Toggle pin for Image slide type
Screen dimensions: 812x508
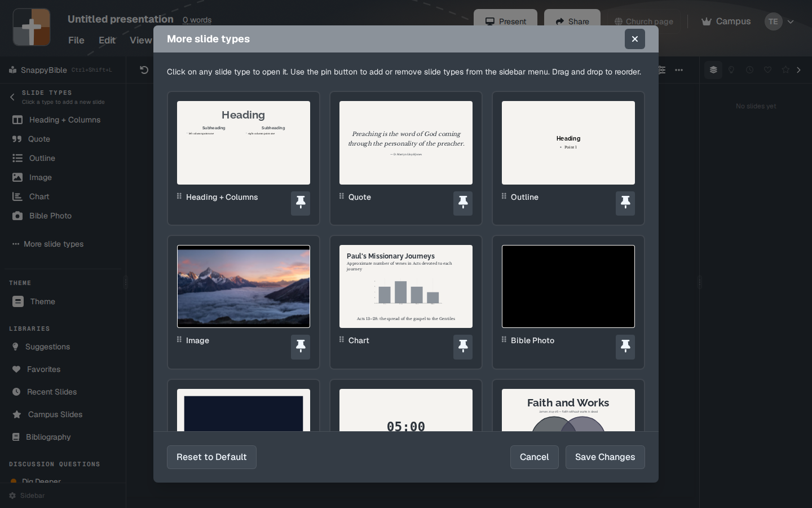[x=301, y=347]
